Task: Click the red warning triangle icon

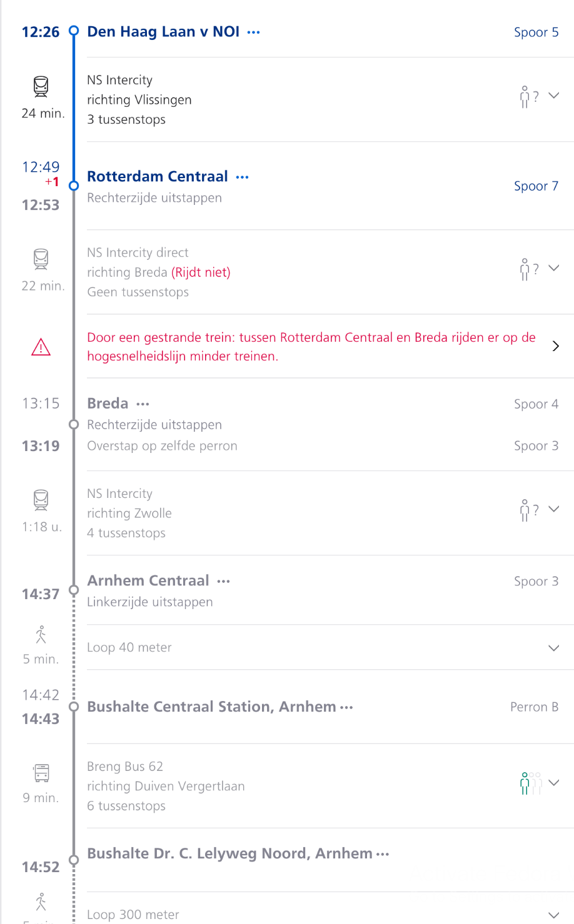Action: [41, 347]
